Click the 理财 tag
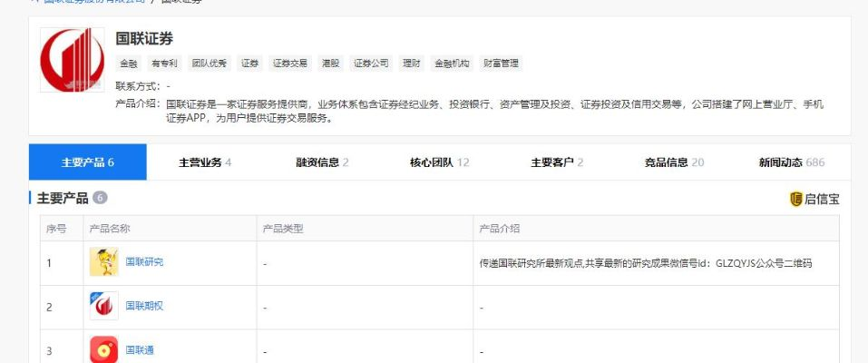868x363 pixels. [411, 64]
